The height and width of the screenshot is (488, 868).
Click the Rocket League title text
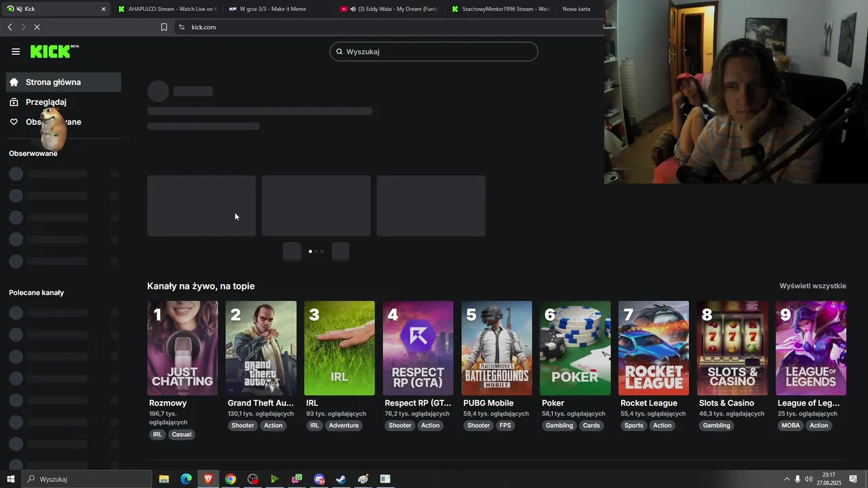click(x=649, y=403)
